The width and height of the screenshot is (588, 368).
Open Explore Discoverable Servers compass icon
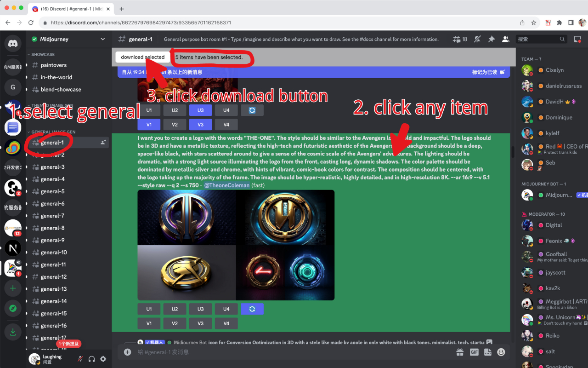[x=13, y=309]
